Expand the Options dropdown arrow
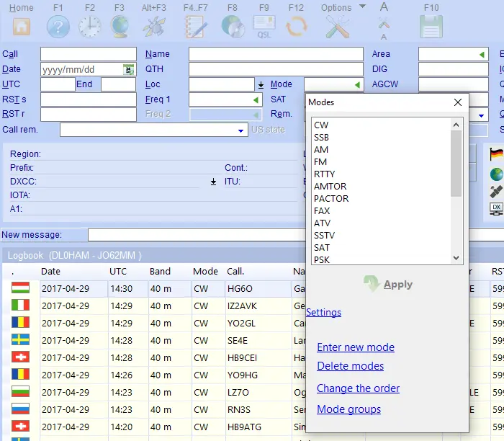The height and width of the screenshot is (441, 504). coord(362,6)
